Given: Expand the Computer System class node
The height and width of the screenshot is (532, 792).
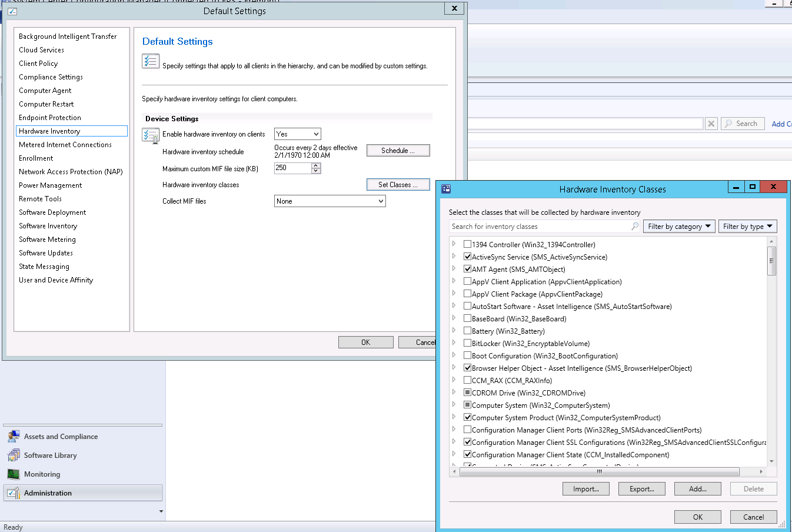Looking at the screenshot, I should pyautogui.click(x=454, y=405).
